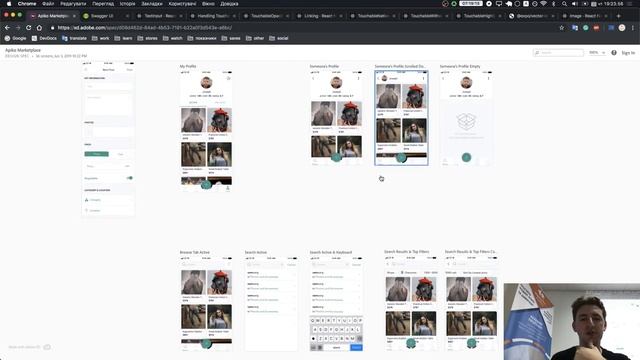Open the Browse Tab Active artboard
The width and height of the screenshot is (640, 360).
[x=206, y=303]
